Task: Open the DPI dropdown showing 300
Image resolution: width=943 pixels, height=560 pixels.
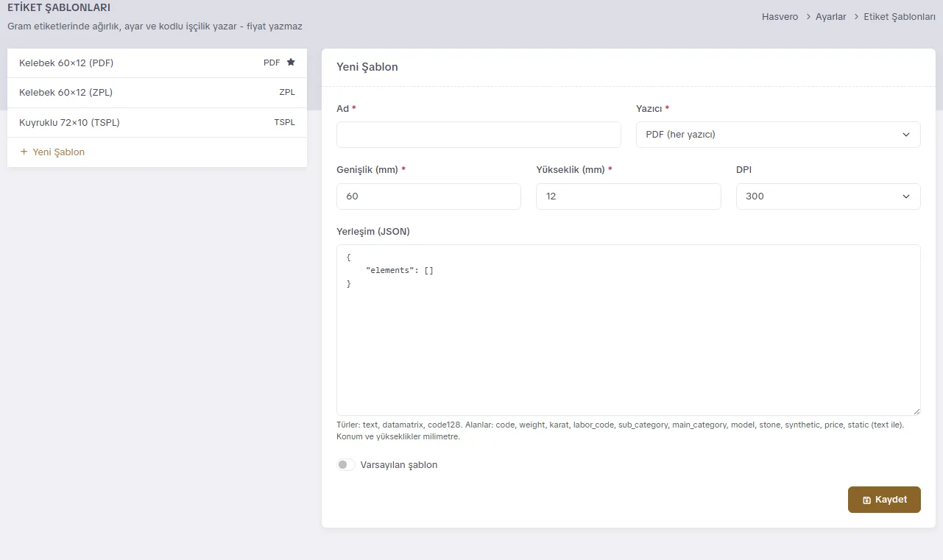Action: click(x=828, y=196)
